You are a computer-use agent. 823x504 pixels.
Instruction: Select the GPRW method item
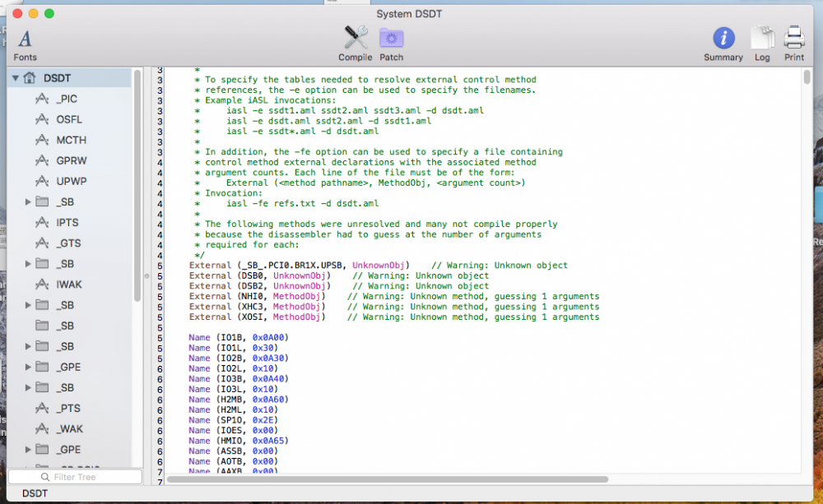tap(72, 160)
